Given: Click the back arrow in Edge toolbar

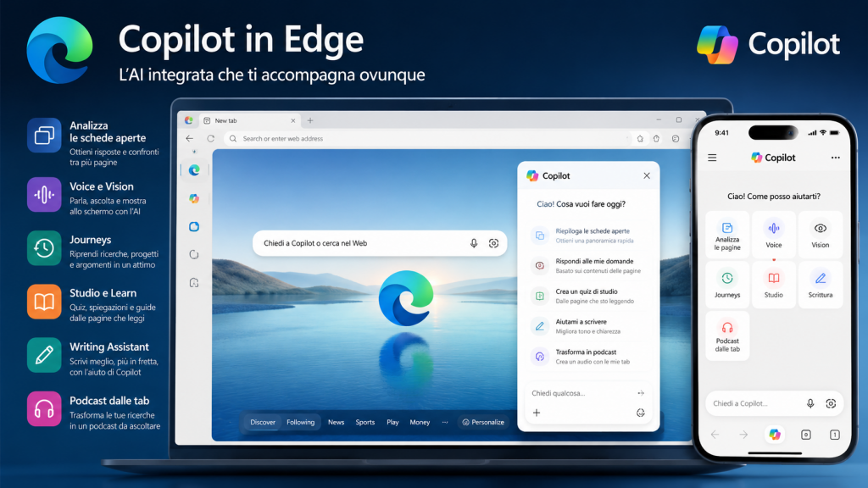Looking at the screenshot, I should point(190,138).
